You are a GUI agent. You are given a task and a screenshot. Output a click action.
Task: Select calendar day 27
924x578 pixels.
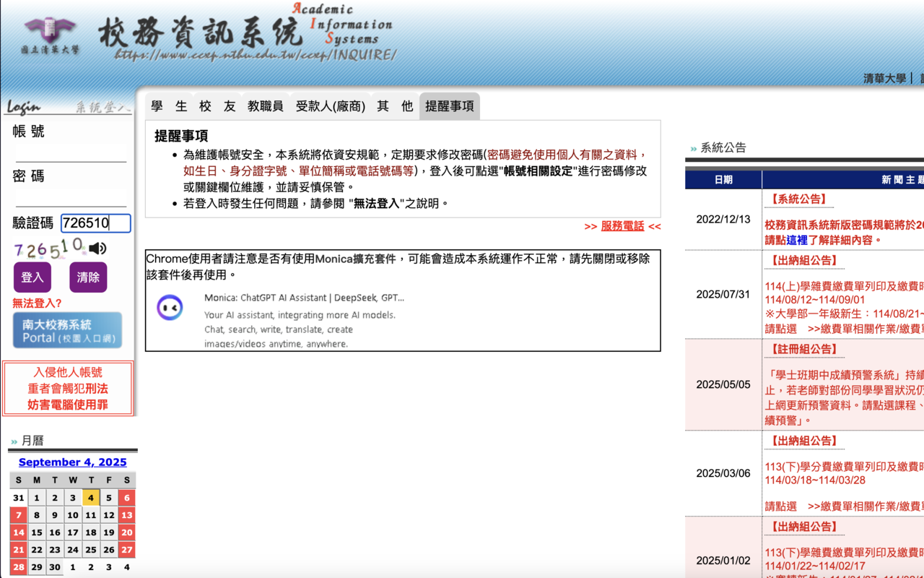click(127, 550)
